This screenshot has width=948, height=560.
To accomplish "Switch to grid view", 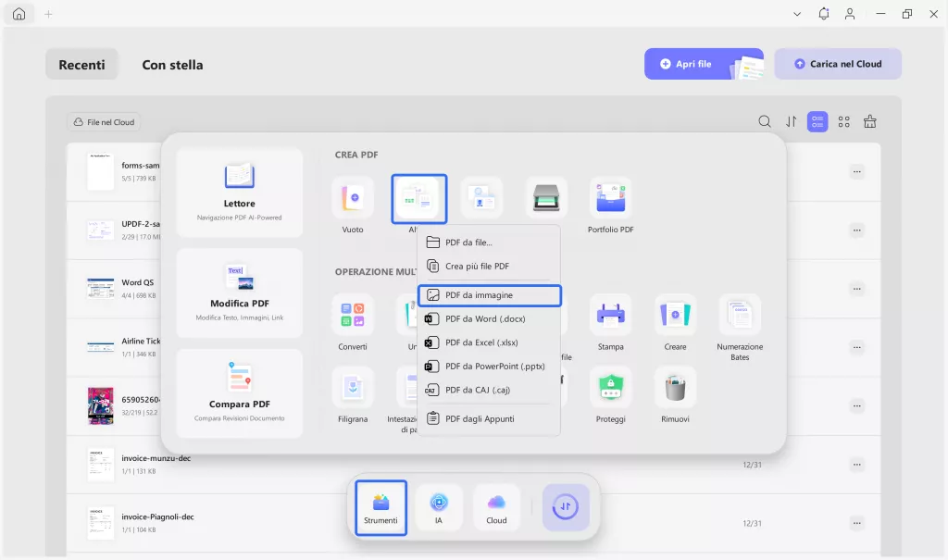I will 843,121.
